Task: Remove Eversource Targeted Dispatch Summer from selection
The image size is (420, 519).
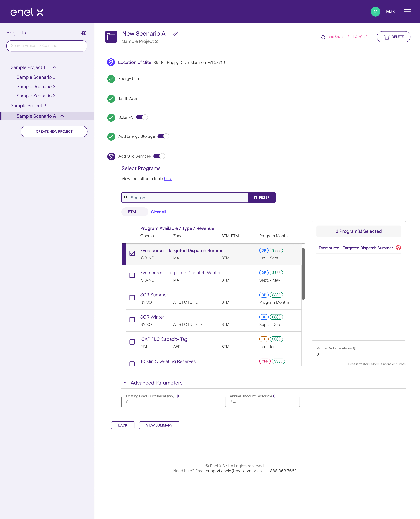Action: [398, 248]
